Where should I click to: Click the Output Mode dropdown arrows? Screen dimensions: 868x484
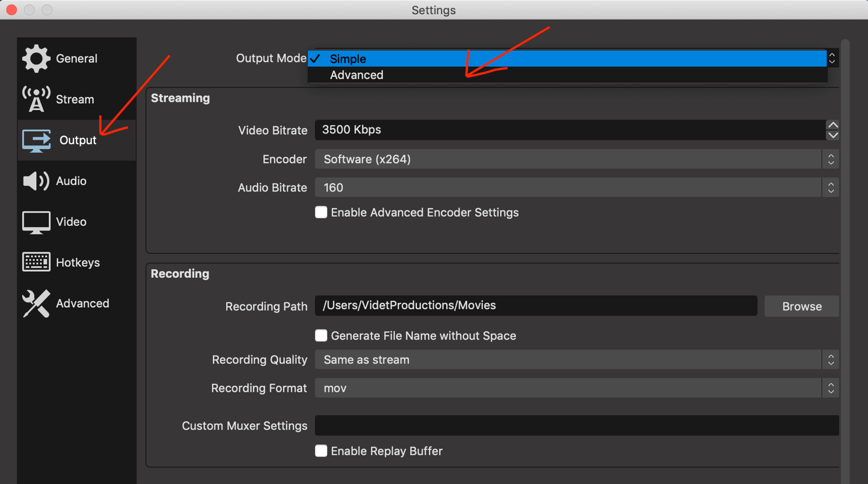point(832,58)
